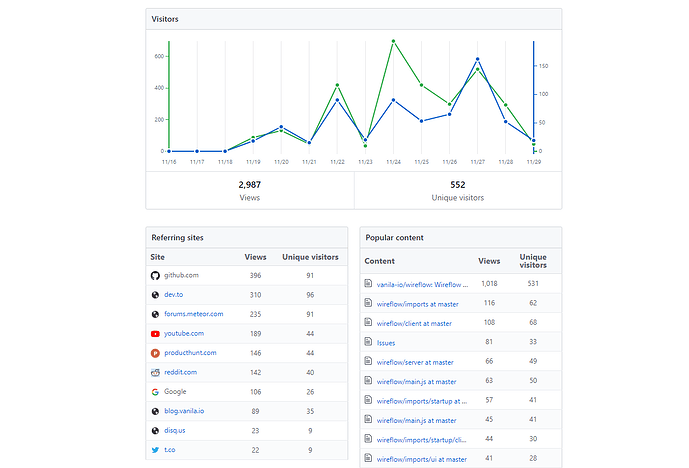The image size is (689, 468).
Task: Click file icon of vanila-io/wireflow row
Action: click(368, 283)
